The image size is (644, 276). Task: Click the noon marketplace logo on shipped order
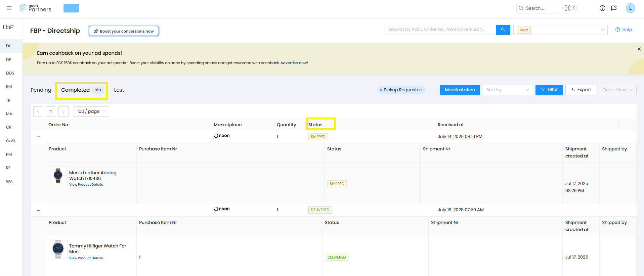(x=222, y=136)
